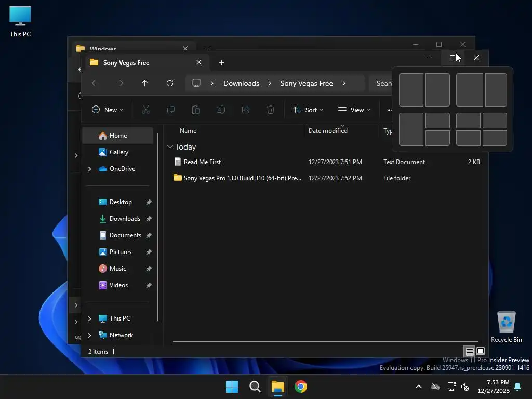Collapse the Today group
The height and width of the screenshot is (399, 532).
[170, 147]
